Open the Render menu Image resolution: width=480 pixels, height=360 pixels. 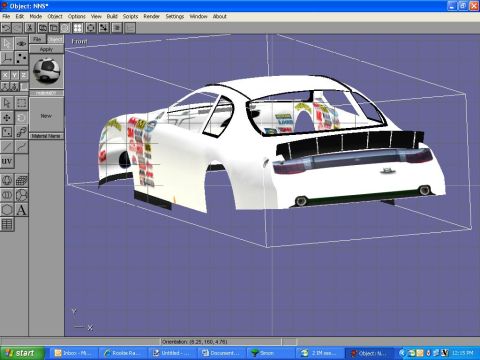[151, 16]
